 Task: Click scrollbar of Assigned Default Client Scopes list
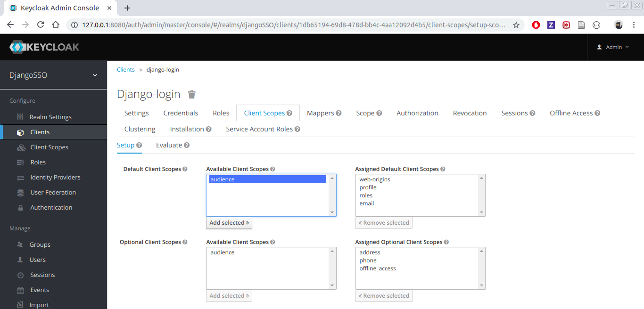(x=481, y=195)
